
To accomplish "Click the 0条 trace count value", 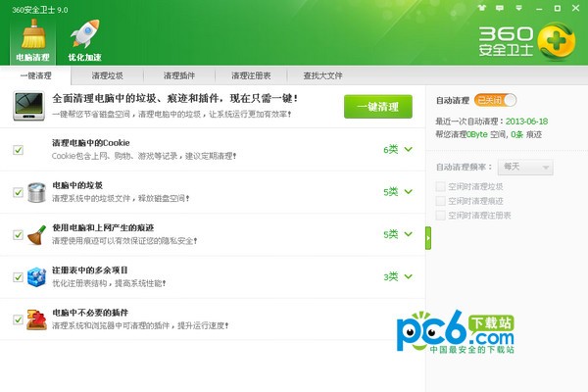I will pyautogui.click(x=516, y=134).
